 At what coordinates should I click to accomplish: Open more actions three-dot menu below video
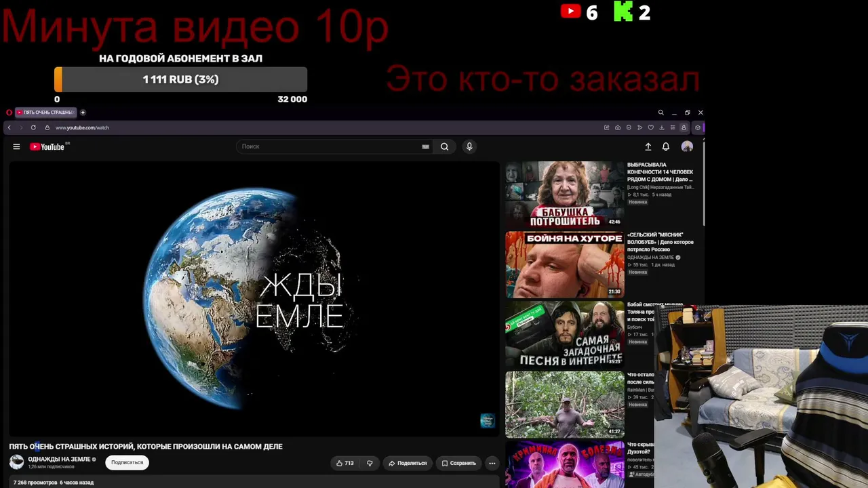click(x=492, y=463)
